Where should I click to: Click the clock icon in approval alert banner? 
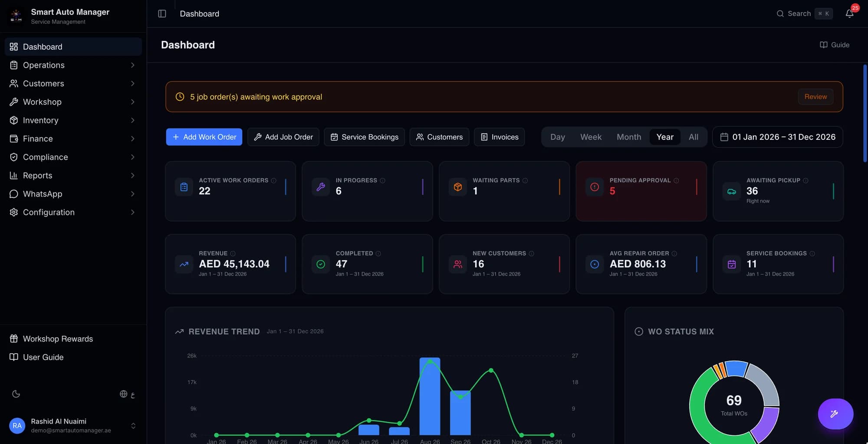point(180,97)
